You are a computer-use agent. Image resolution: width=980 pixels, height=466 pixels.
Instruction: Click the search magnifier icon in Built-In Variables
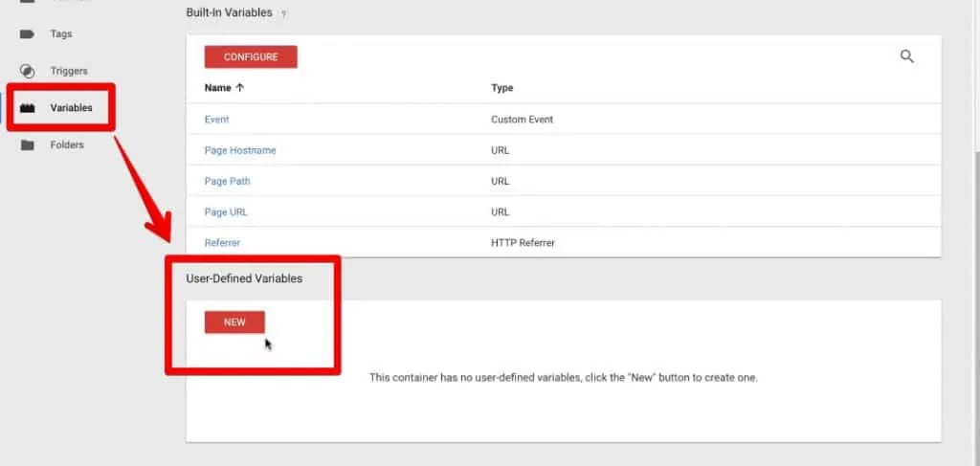907,56
